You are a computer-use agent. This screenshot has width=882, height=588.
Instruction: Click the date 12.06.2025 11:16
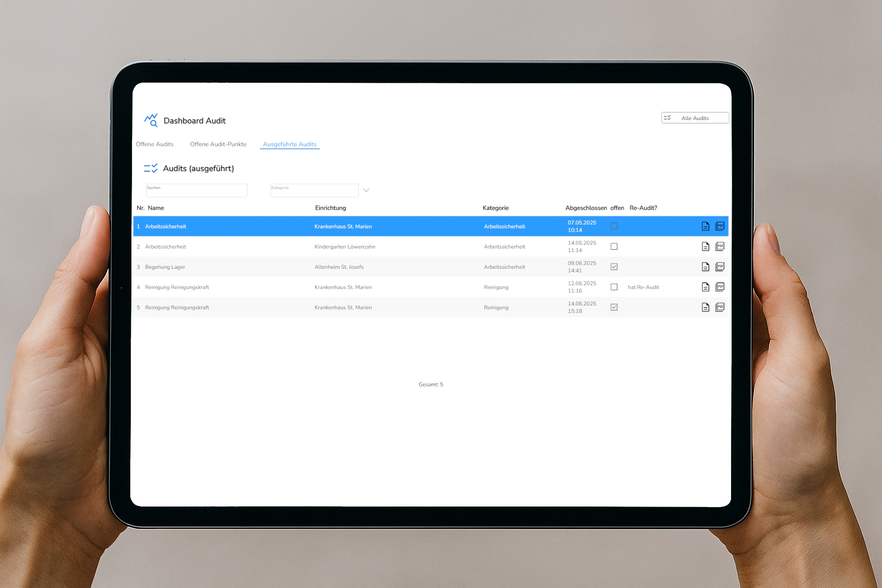582,287
